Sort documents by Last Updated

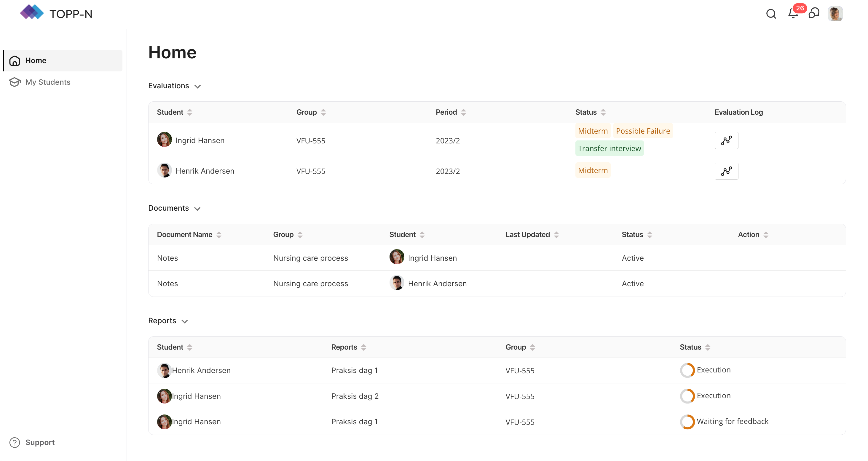[x=556, y=235]
